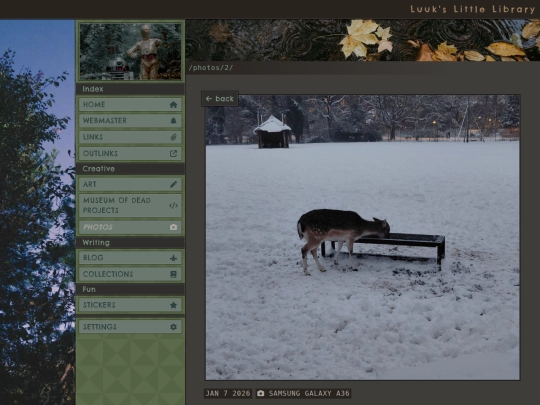Open the site Settings entry
The image size is (540, 405).
(x=130, y=327)
